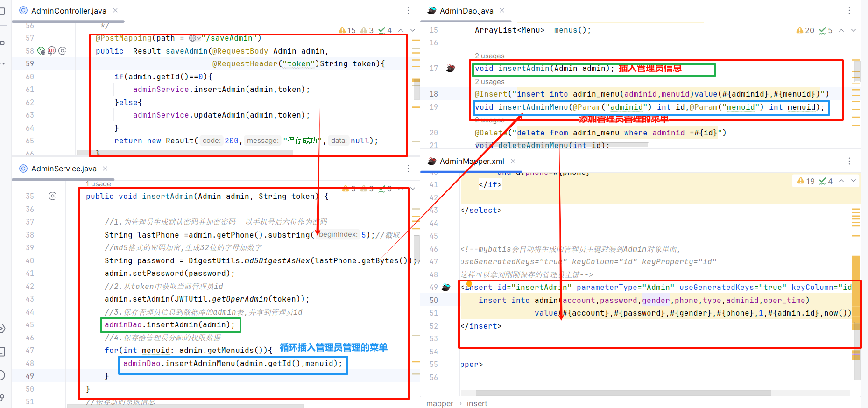The height and width of the screenshot is (408, 868).
Task: Switch to the AdminMapper.xml tab
Action: pos(472,161)
